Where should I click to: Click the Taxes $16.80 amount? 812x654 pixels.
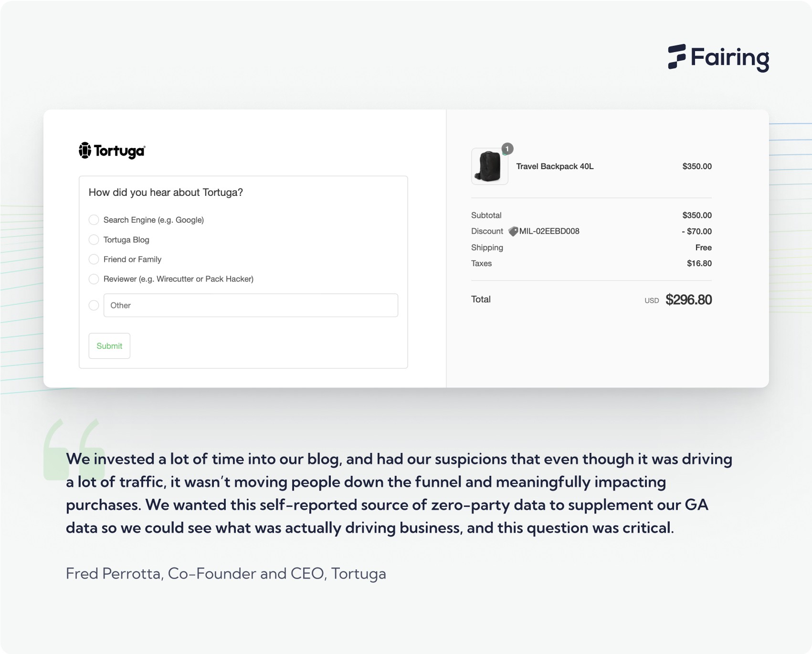coord(699,263)
